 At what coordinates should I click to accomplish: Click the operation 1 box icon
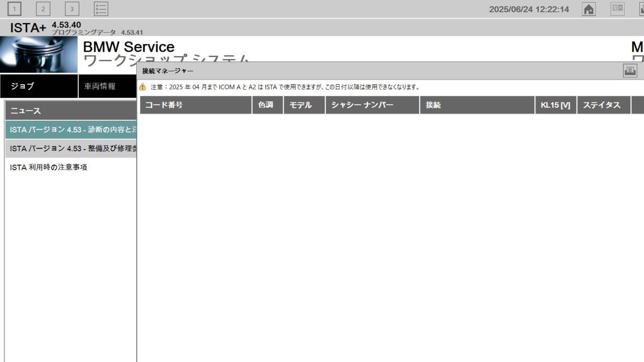pyautogui.click(x=14, y=9)
